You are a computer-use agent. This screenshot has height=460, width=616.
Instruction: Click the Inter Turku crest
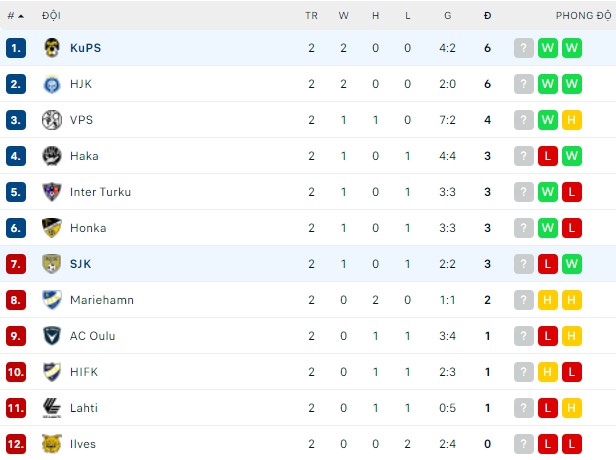point(52,192)
